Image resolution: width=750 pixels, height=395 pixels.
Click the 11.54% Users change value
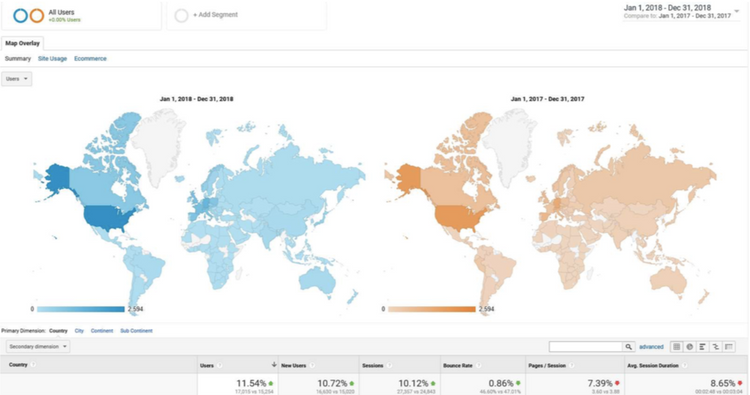[x=251, y=384]
